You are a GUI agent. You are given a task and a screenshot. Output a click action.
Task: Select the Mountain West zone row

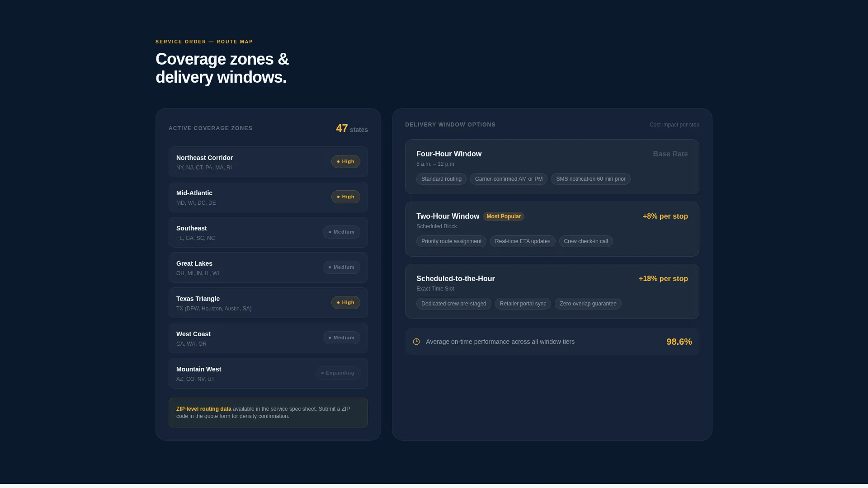coord(268,373)
